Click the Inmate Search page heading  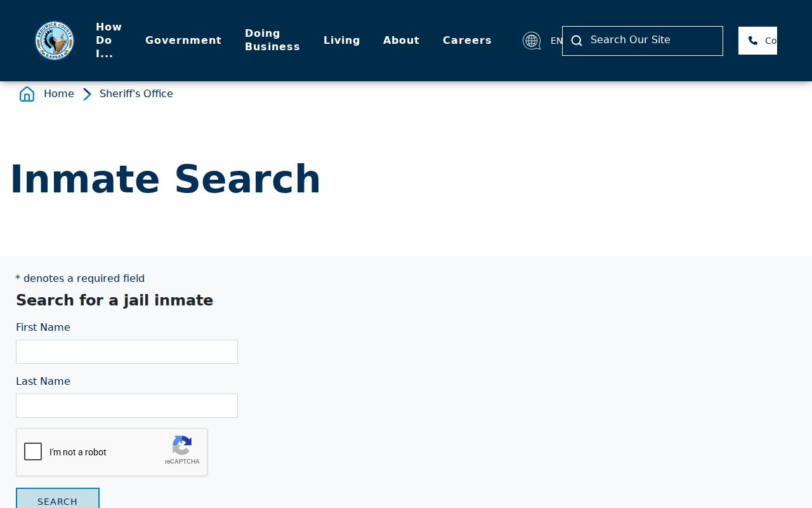(165, 179)
